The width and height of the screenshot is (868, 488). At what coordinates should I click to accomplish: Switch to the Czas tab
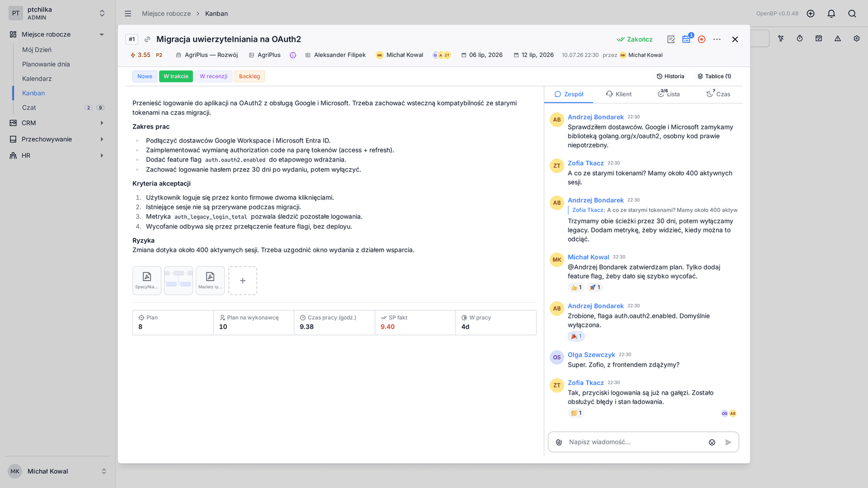[x=718, y=94]
